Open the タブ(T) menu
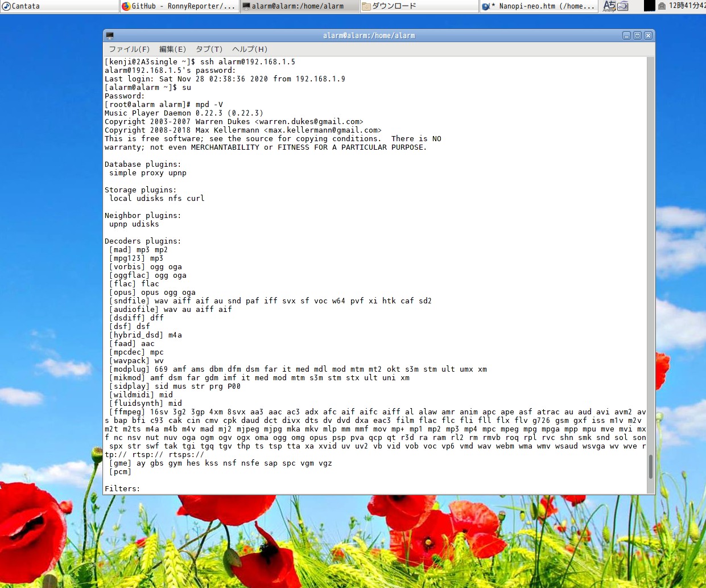Viewport: 706px width, 588px height. [x=209, y=49]
